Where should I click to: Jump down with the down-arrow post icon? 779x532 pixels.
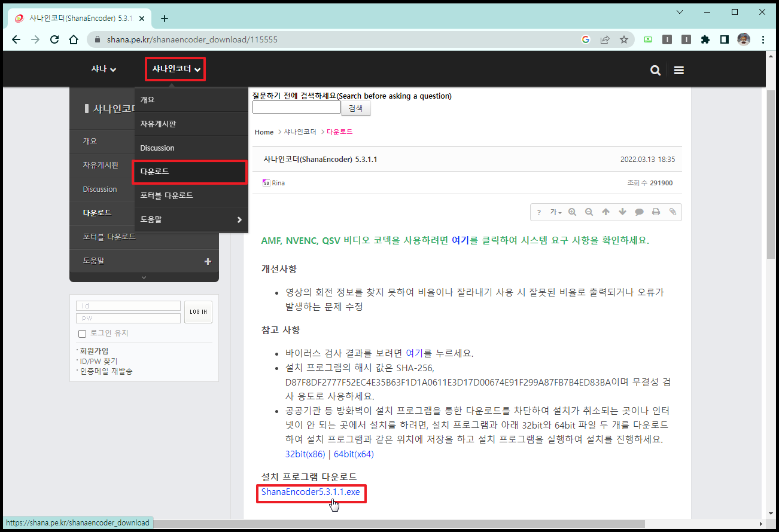coord(622,212)
